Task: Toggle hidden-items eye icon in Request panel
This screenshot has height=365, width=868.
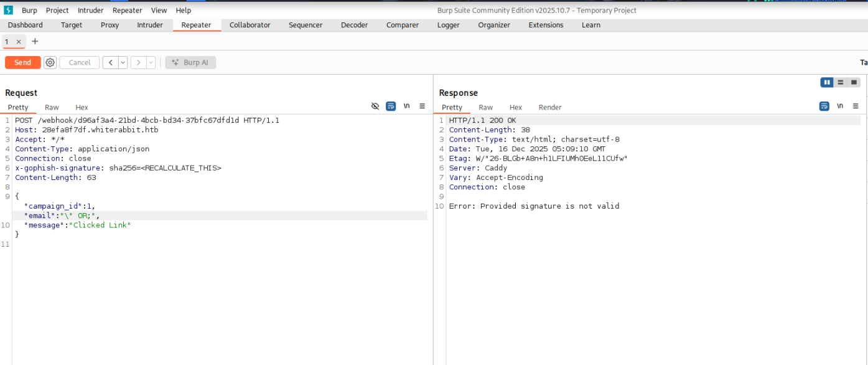Action: [x=375, y=107]
